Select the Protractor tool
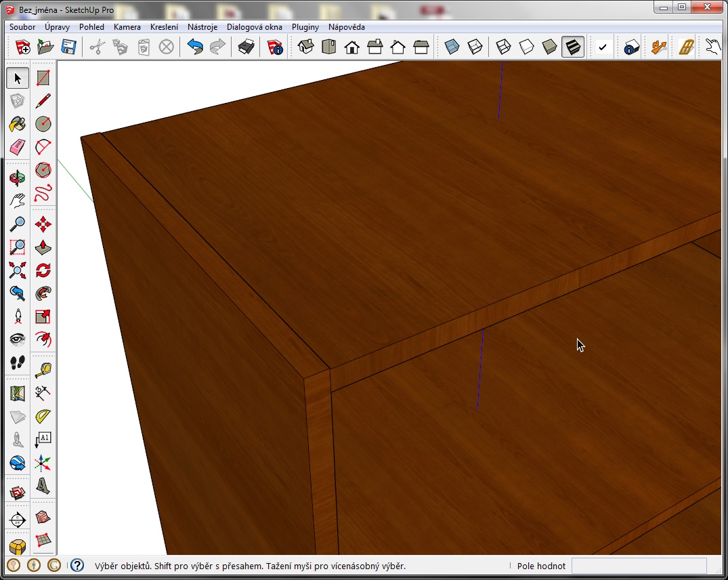728x580 pixels. [x=43, y=415]
